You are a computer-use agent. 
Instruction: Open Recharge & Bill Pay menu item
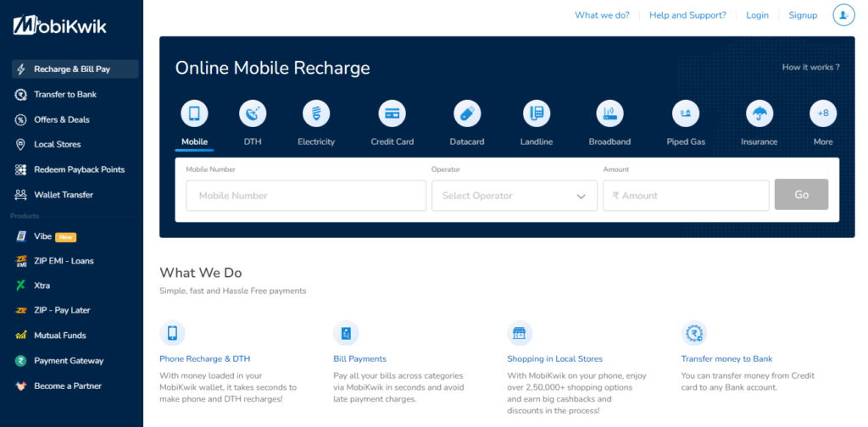(x=75, y=69)
